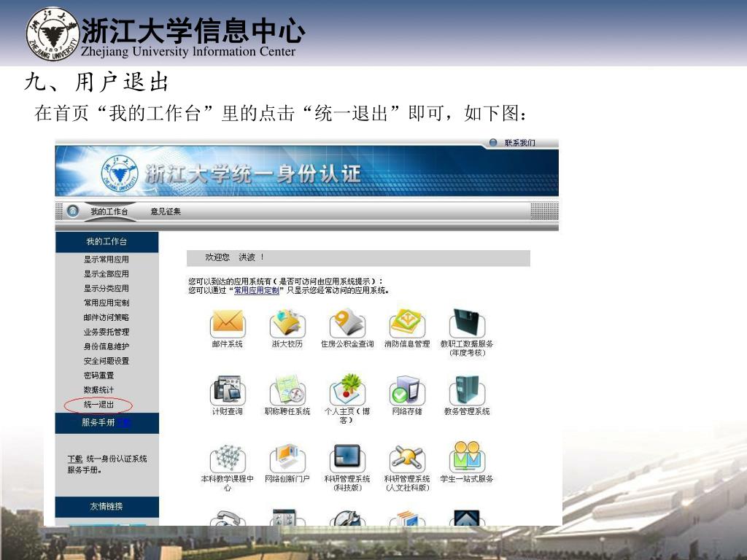Viewport: 747px width, 560px height.
Task: Open the 本科教学课程中心 icon
Action: click(228, 458)
